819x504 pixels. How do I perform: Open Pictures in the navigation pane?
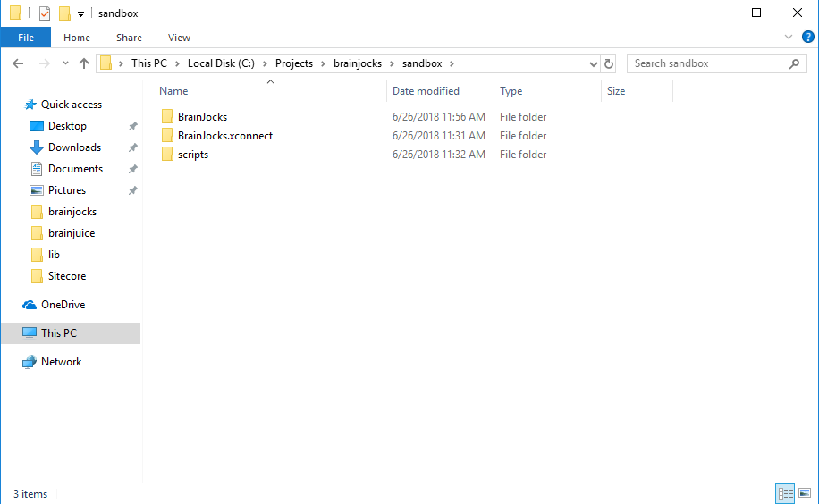pos(67,190)
